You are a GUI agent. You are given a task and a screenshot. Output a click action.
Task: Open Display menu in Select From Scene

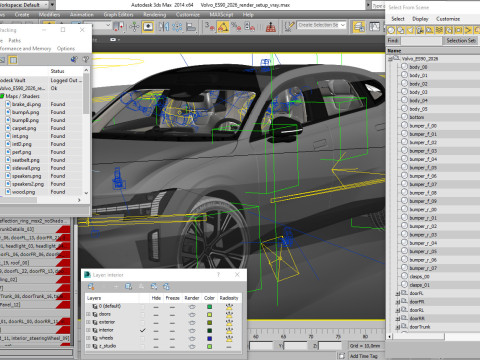[420, 19]
